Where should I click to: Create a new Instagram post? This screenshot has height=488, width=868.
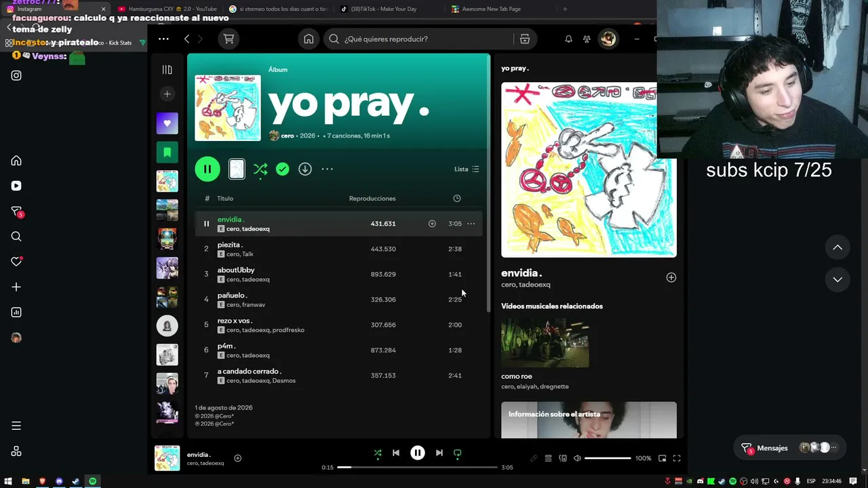16,287
